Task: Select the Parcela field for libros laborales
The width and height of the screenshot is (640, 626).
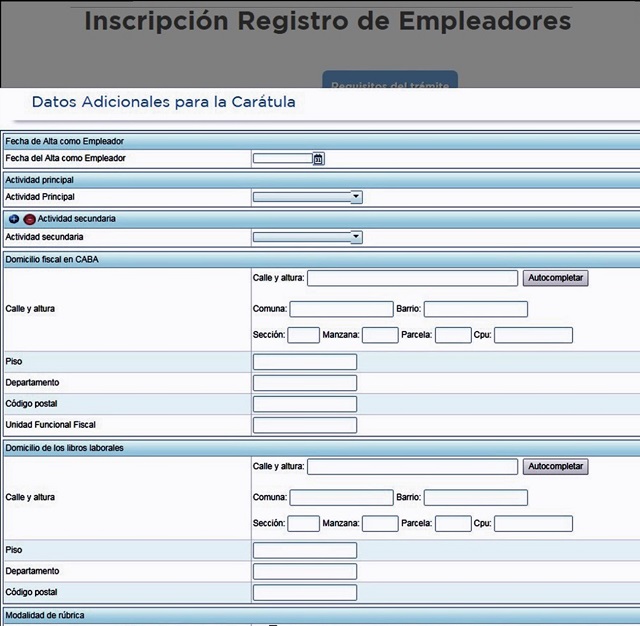Action: coord(453,523)
